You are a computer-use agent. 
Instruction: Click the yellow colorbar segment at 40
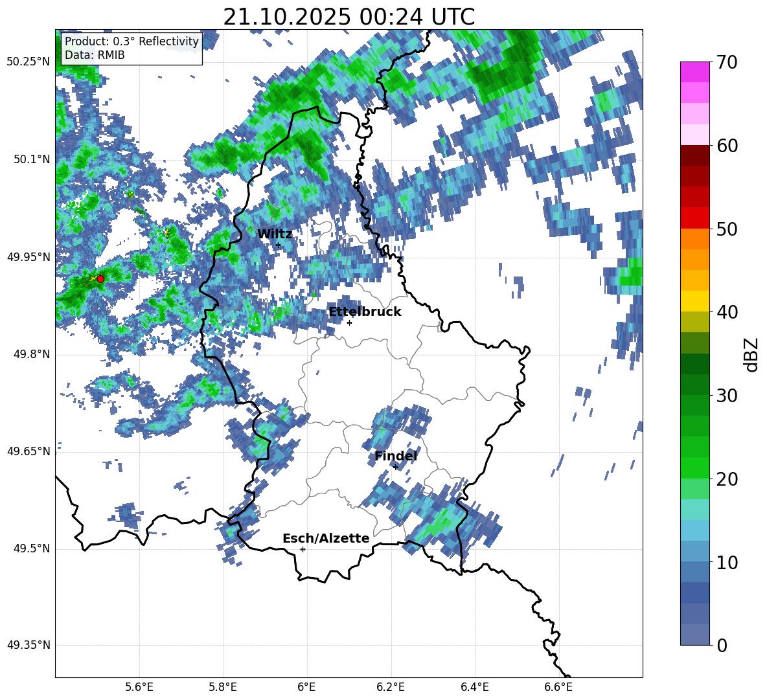[x=695, y=302]
